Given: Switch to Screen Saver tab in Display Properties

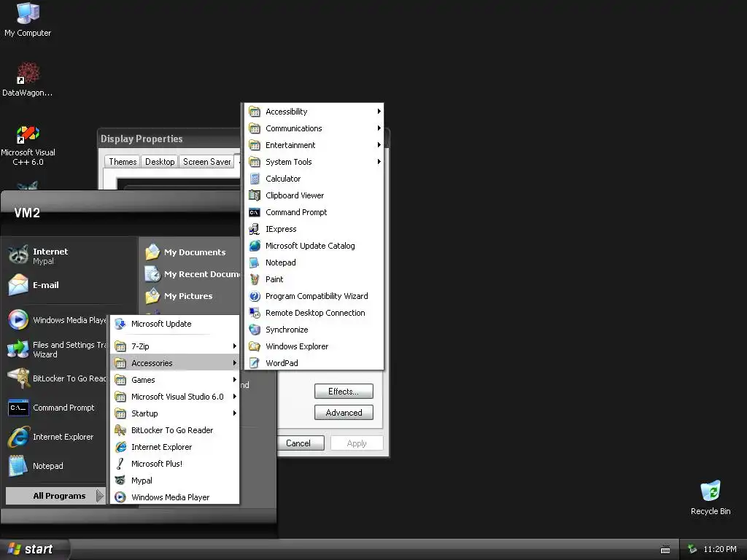Looking at the screenshot, I should point(206,162).
